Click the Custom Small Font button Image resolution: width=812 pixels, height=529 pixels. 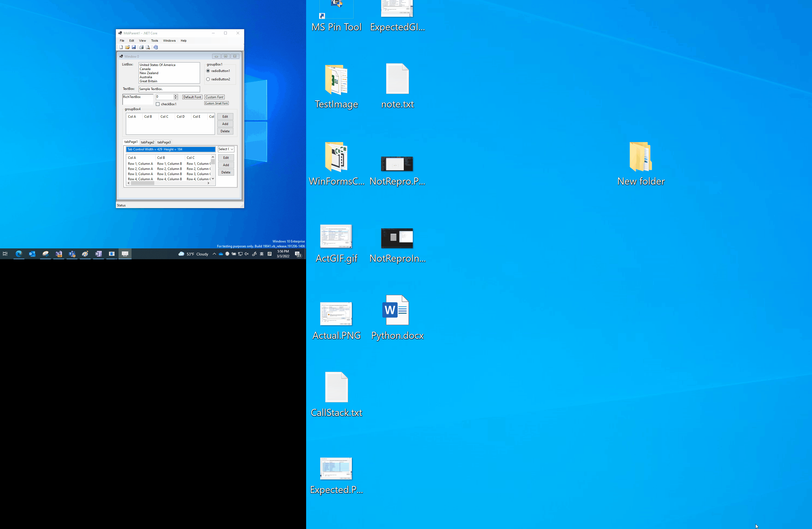(x=216, y=103)
